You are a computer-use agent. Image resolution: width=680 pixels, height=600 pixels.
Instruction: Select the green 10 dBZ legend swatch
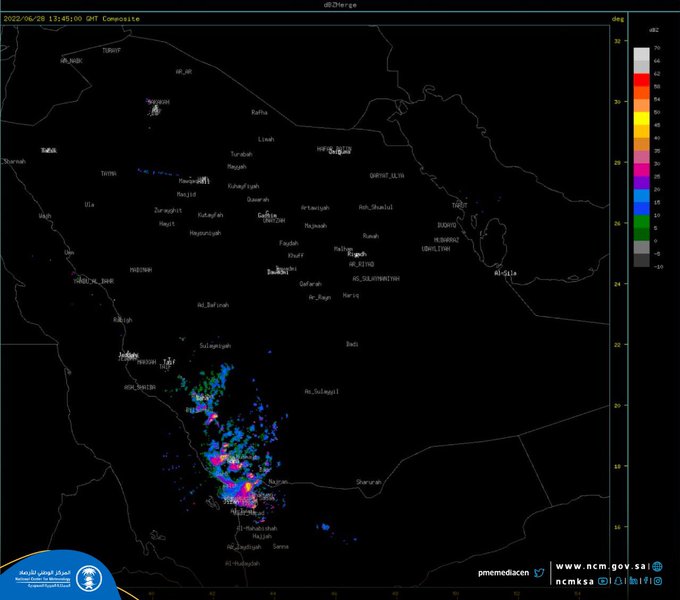coord(641,222)
